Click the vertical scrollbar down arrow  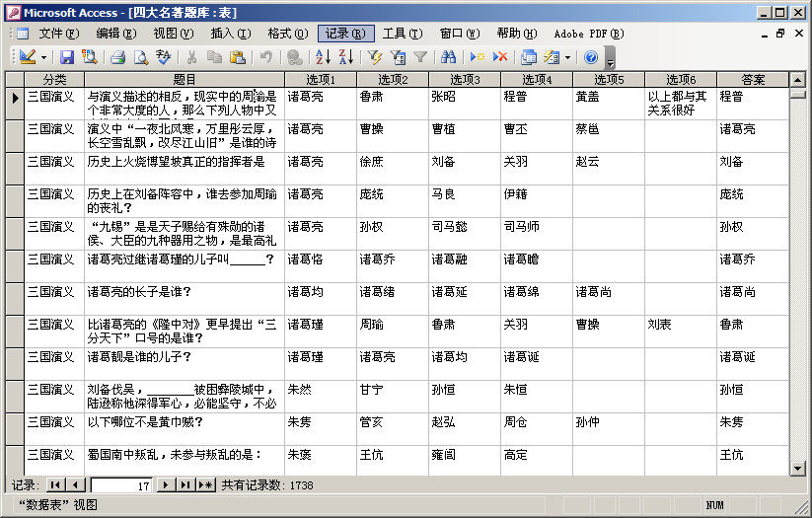click(x=797, y=469)
